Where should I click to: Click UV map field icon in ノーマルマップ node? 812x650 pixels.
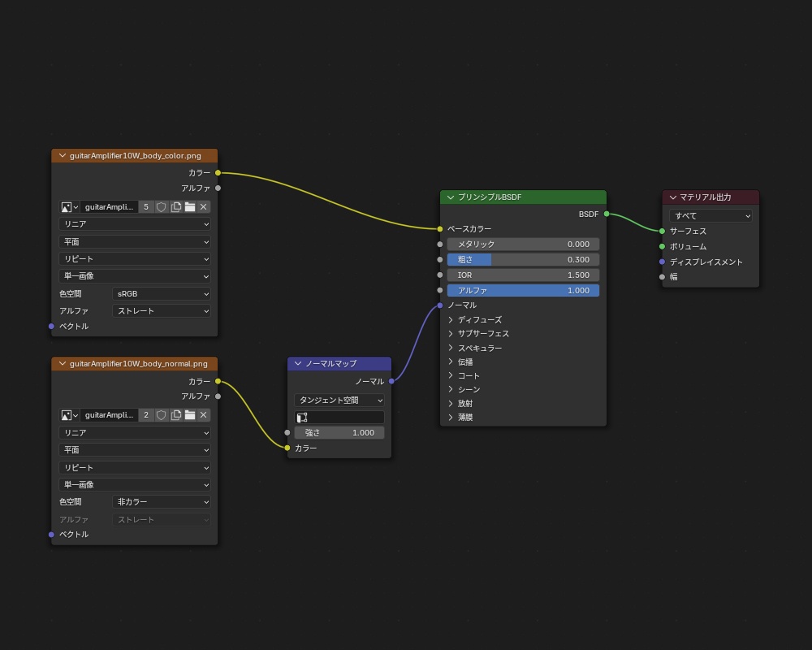pyautogui.click(x=302, y=418)
